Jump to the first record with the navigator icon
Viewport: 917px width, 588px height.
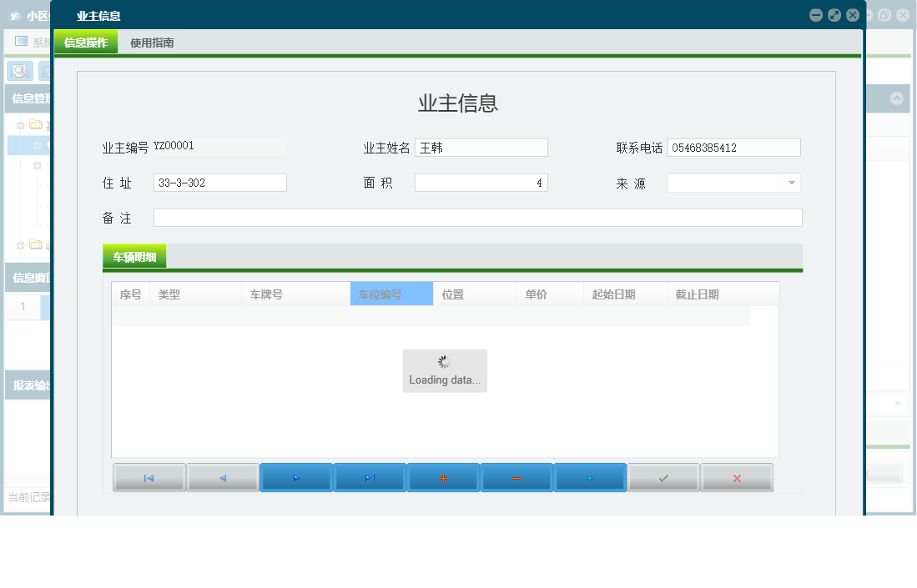pyautogui.click(x=149, y=477)
